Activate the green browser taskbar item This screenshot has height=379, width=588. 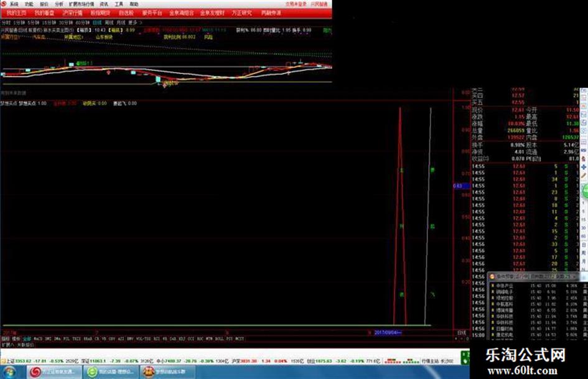110,372
